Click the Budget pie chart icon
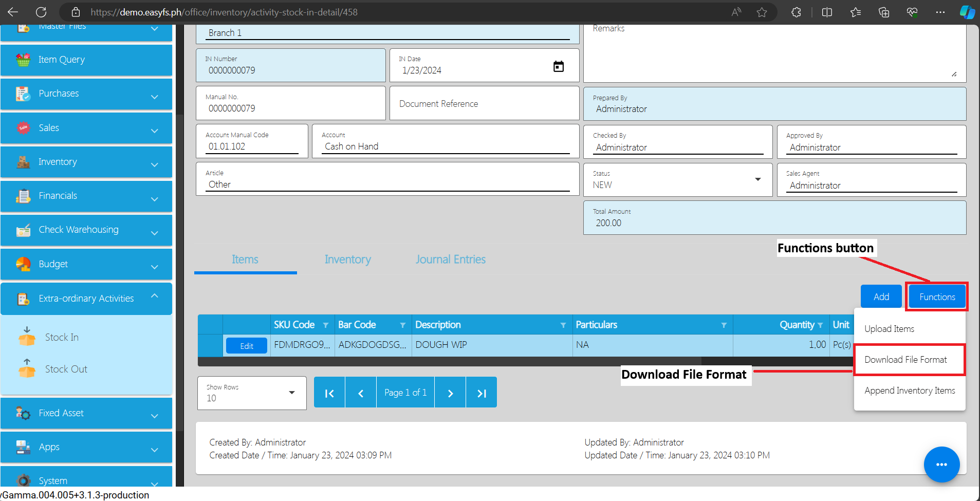The height and width of the screenshot is (501, 980). (x=23, y=264)
